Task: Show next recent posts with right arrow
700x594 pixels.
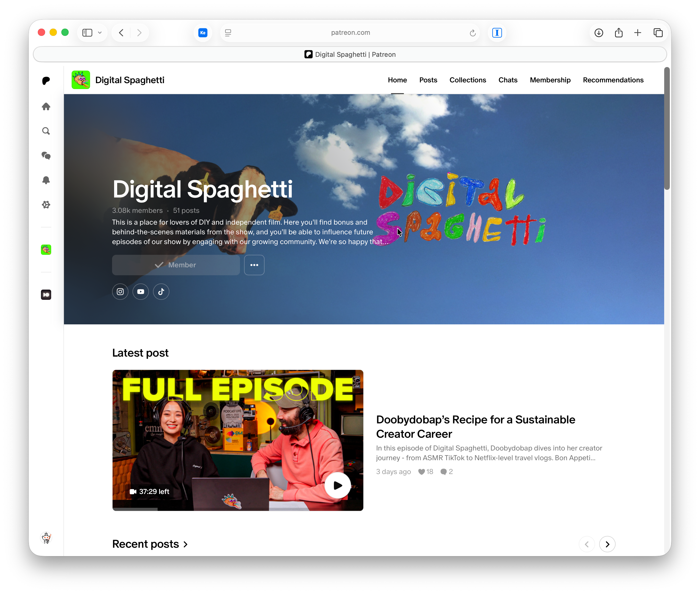Action: point(607,544)
